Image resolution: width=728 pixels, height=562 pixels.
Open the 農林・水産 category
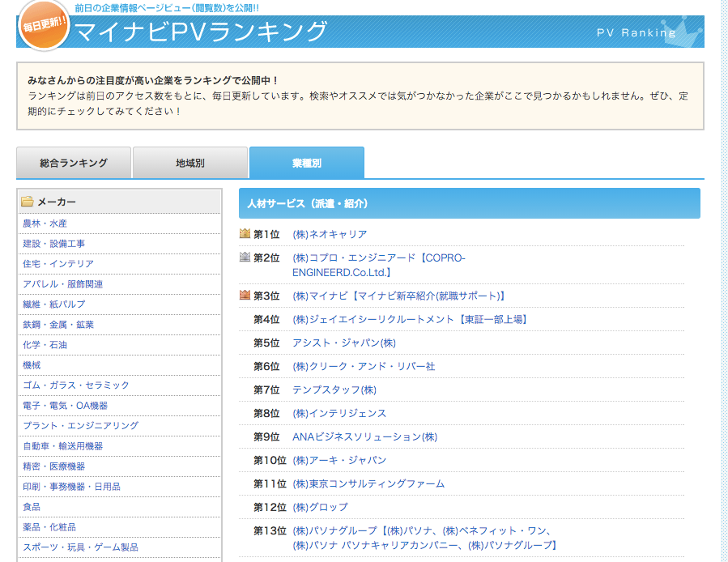coord(45,224)
